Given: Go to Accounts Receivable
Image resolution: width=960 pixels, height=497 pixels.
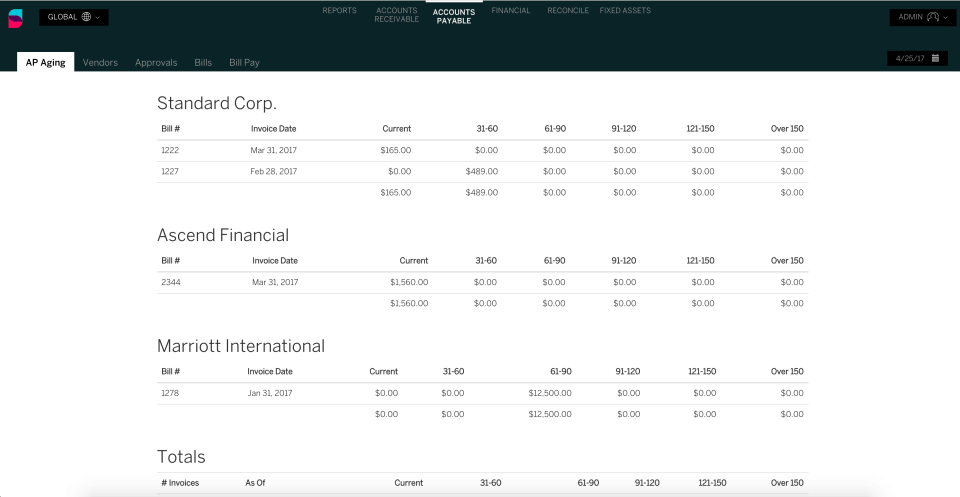Looking at the screenshot, I should (397, 15).
